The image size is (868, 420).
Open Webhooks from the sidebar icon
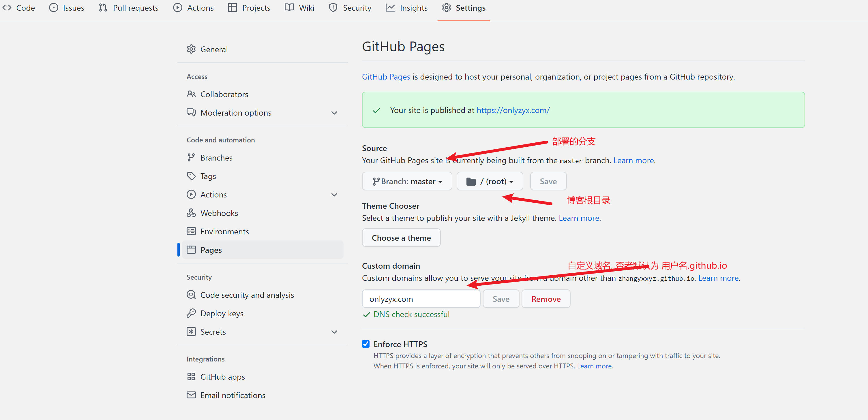coord(191,212)
